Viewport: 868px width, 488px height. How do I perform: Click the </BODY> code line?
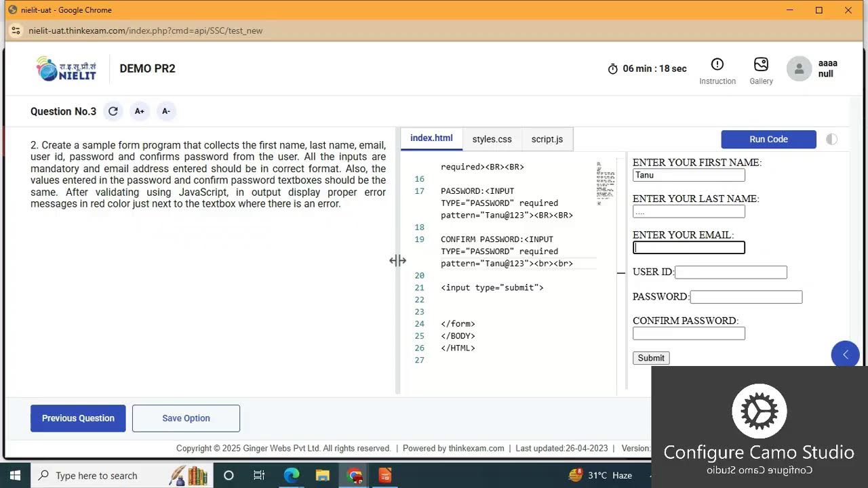click(458, 336)
